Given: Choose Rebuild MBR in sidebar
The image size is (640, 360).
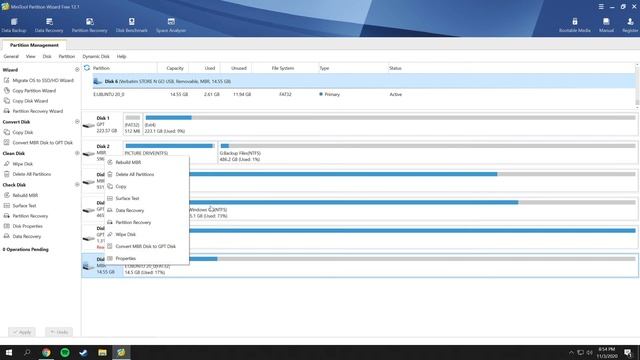Looking at the screenshot, I should pos(21,195).
